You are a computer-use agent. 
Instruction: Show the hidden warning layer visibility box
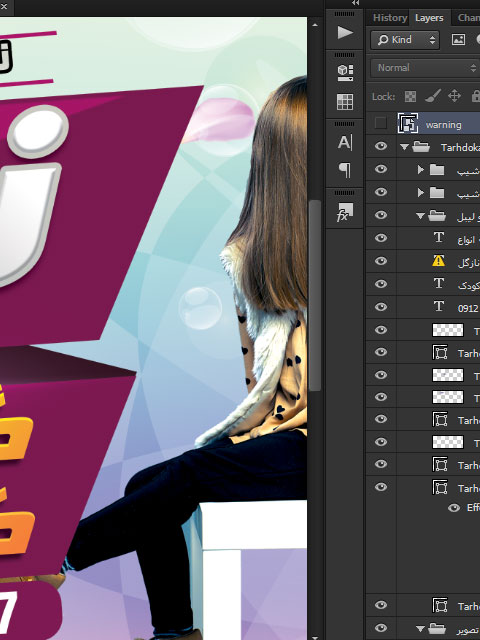click(380, 123)
